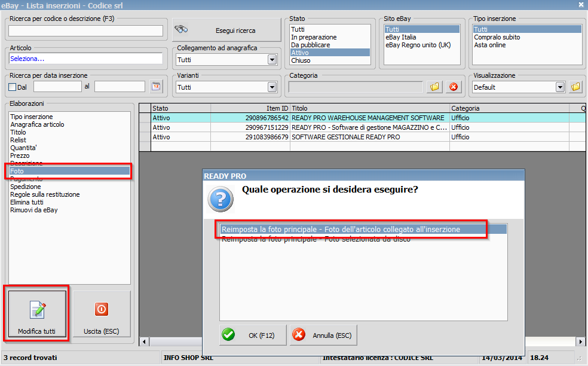This screenshot has height=366, width=588.
Task: Select row READY PRO WAREHOUSE MANAGEMENT SOFTWARE
Action: (362, 118)
